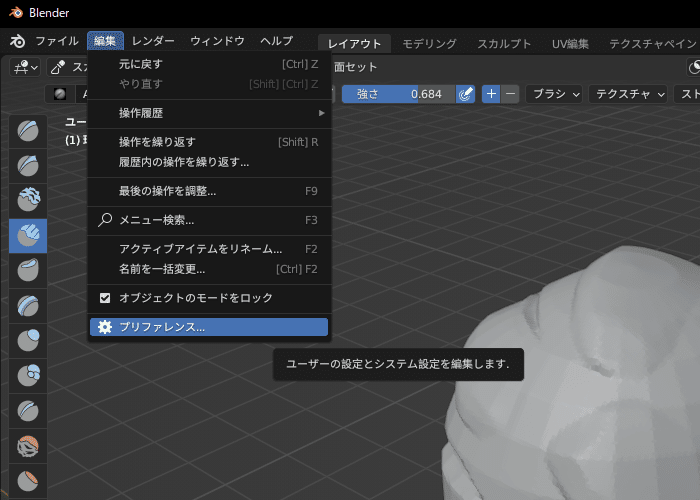Open the ウィンドウ menu
700x500 pixels.
click(217, 41)
